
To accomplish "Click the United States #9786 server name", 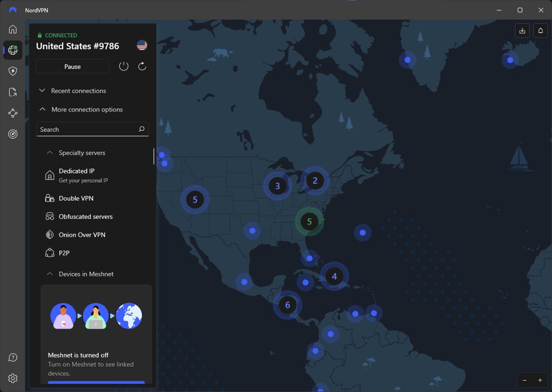I will pos(78,46).
